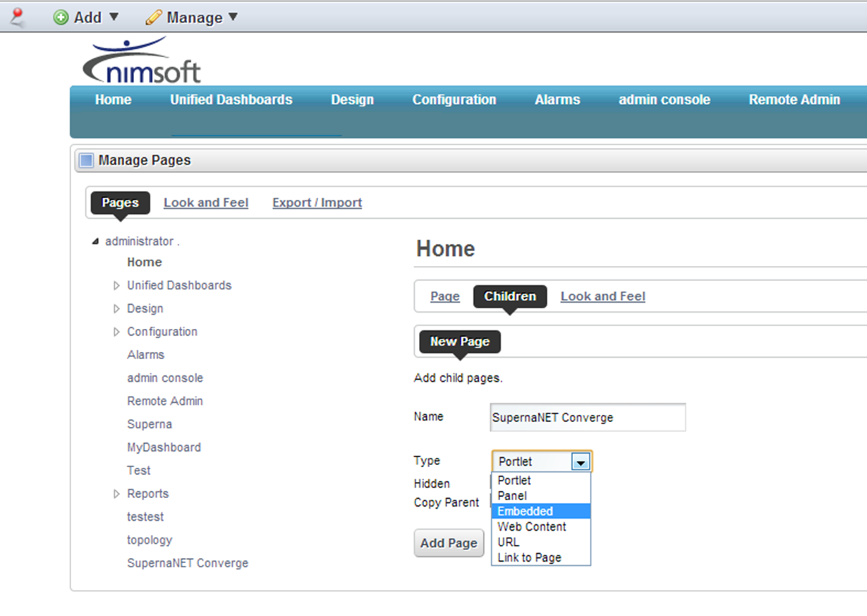Click the Add toolbar label

coord(88,18)
